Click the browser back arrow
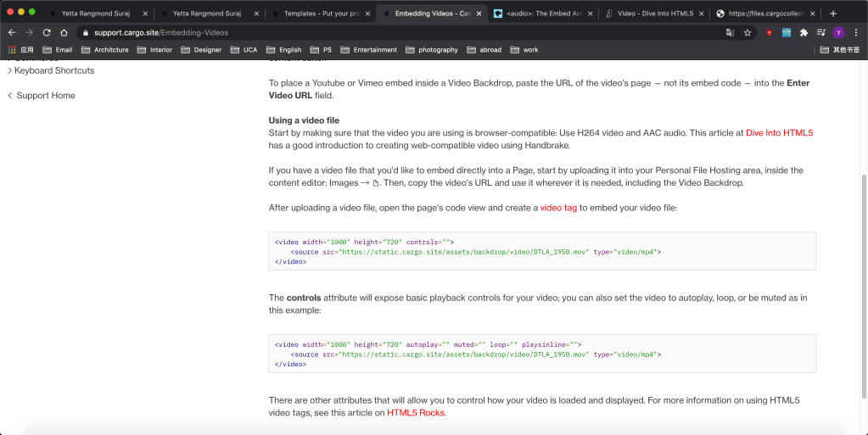This screenshot has height=435, width=868. point(12,32)
